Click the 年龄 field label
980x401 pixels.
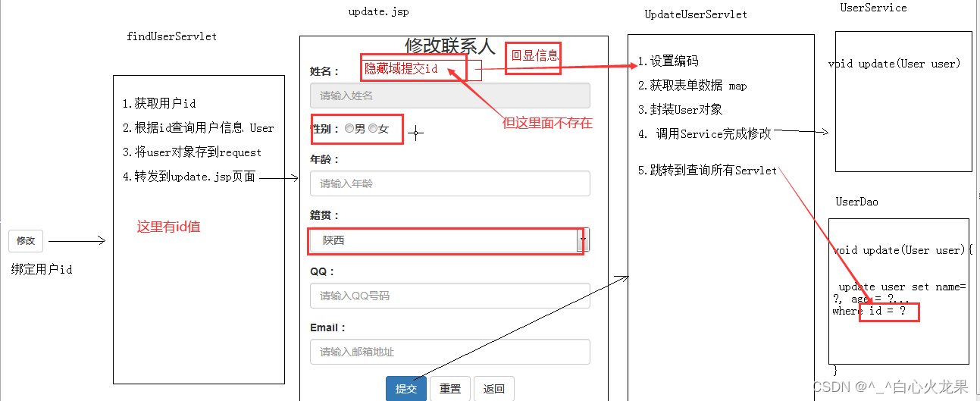click(324, 159)
